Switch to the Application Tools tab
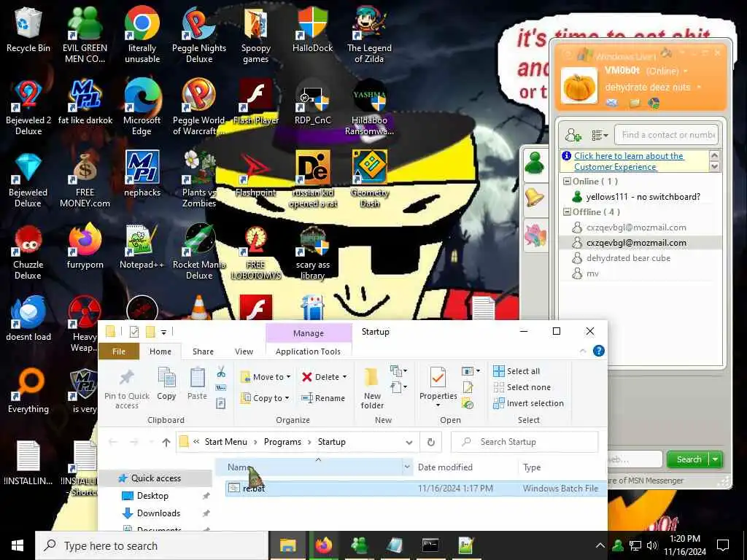Image resolution: width=747 pixels, height=560 pixels. click(x=309, y=351)
